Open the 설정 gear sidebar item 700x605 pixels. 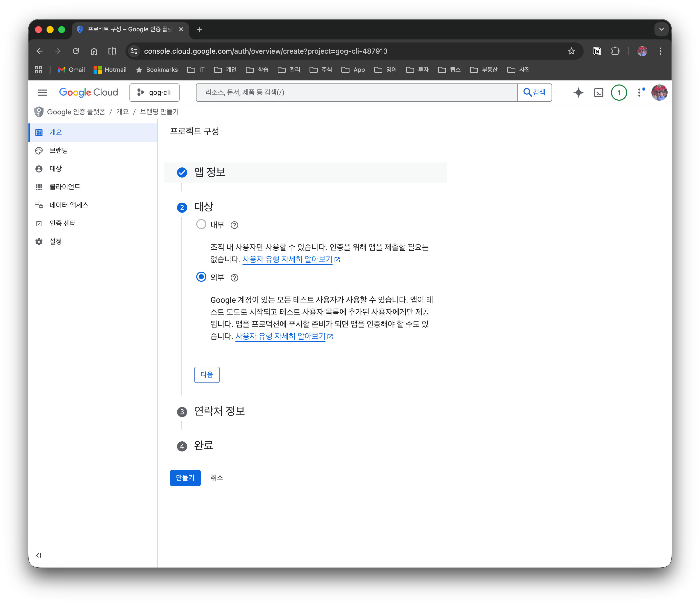click(x=55, y=242)
